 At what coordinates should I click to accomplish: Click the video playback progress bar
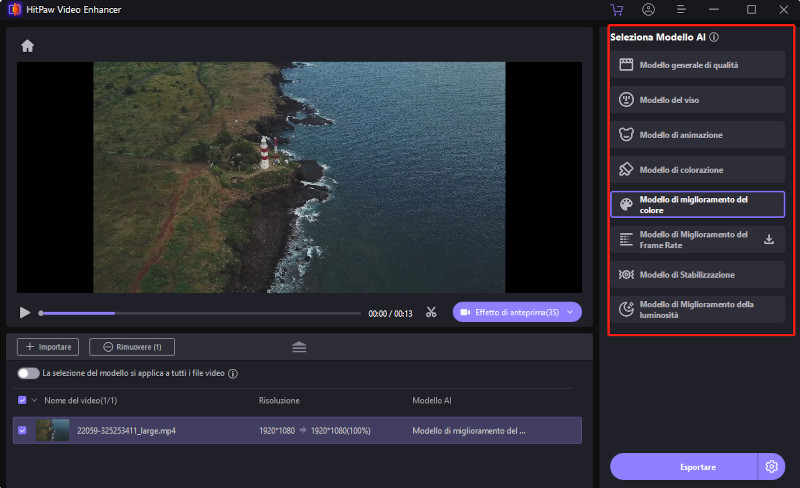click(x=200, y=313)
